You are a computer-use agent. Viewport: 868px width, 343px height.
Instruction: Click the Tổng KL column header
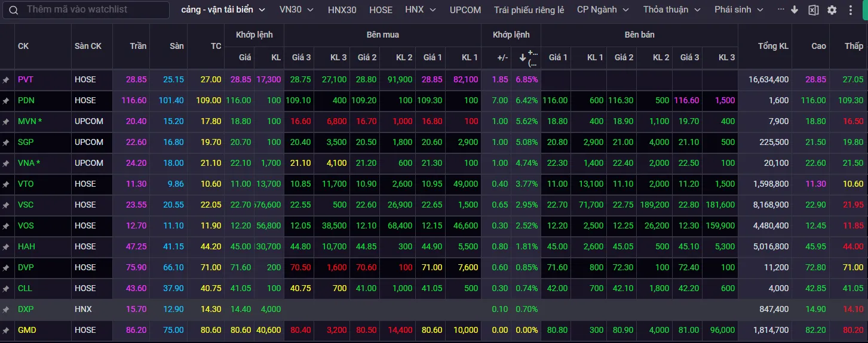tap(773, 46)
